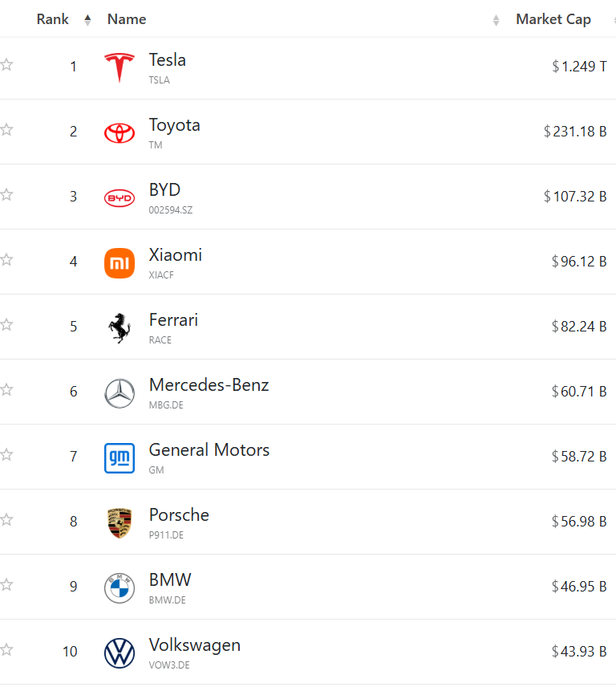Open the Volkswagen company page link

[195, 644]
